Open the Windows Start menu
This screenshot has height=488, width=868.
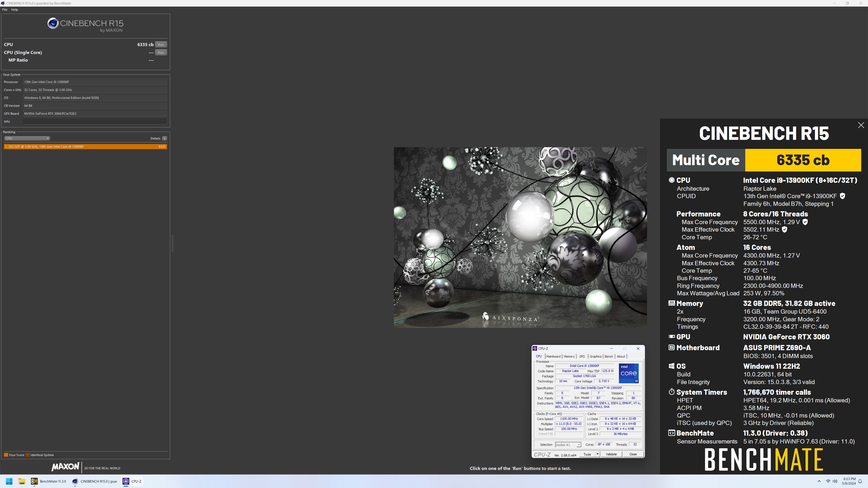9,481
